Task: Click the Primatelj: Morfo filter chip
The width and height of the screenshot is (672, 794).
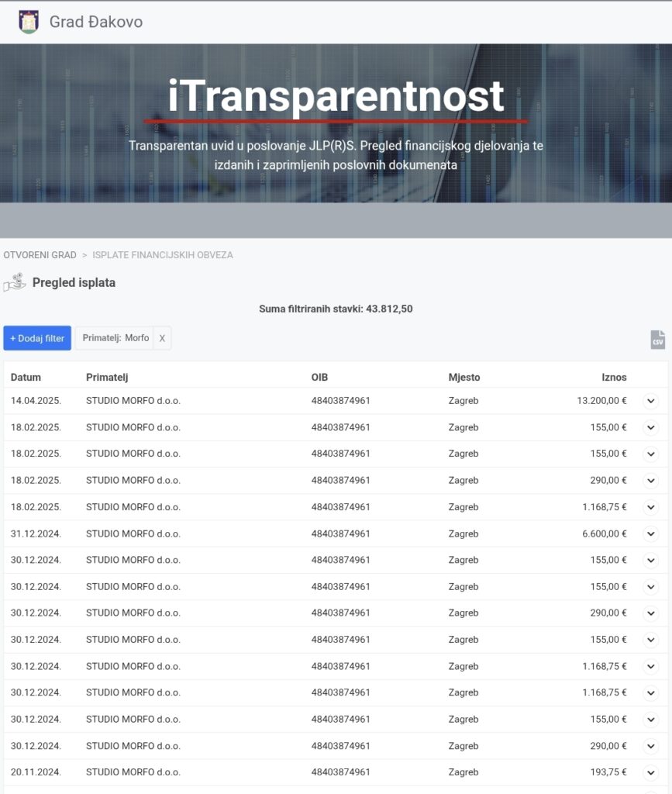Action: pos(115,338)
